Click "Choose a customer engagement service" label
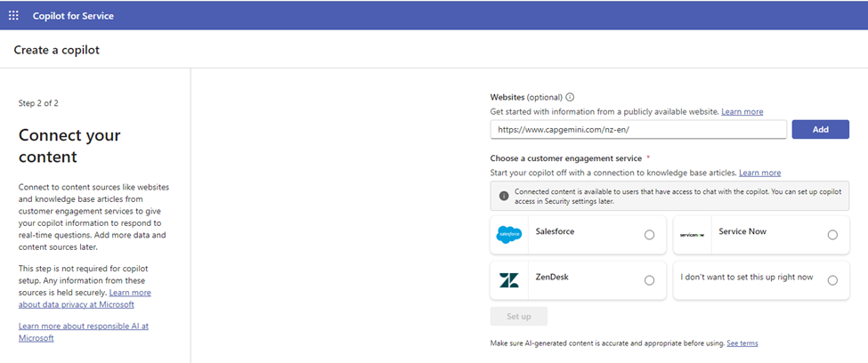868x363 pixels. [x=565, y=158]
